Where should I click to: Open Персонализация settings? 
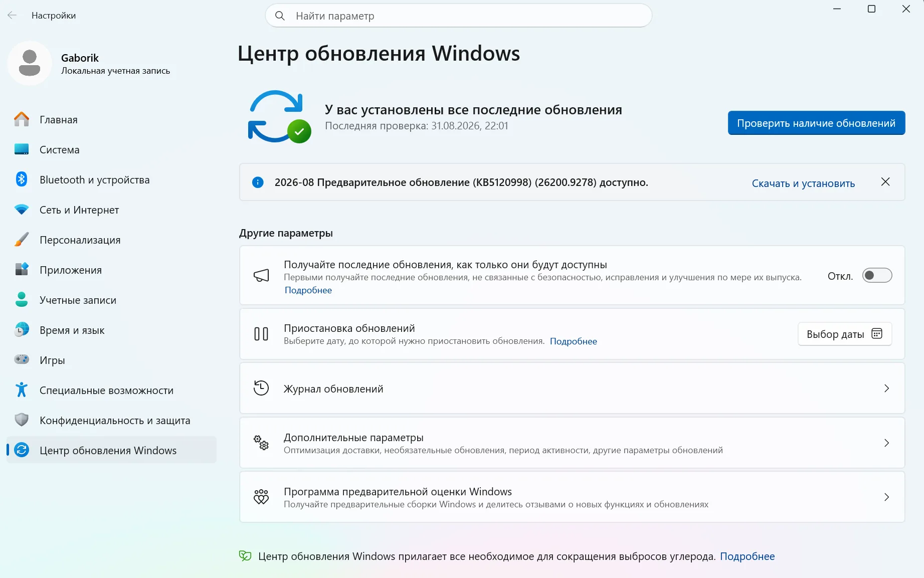pos(111,240)
